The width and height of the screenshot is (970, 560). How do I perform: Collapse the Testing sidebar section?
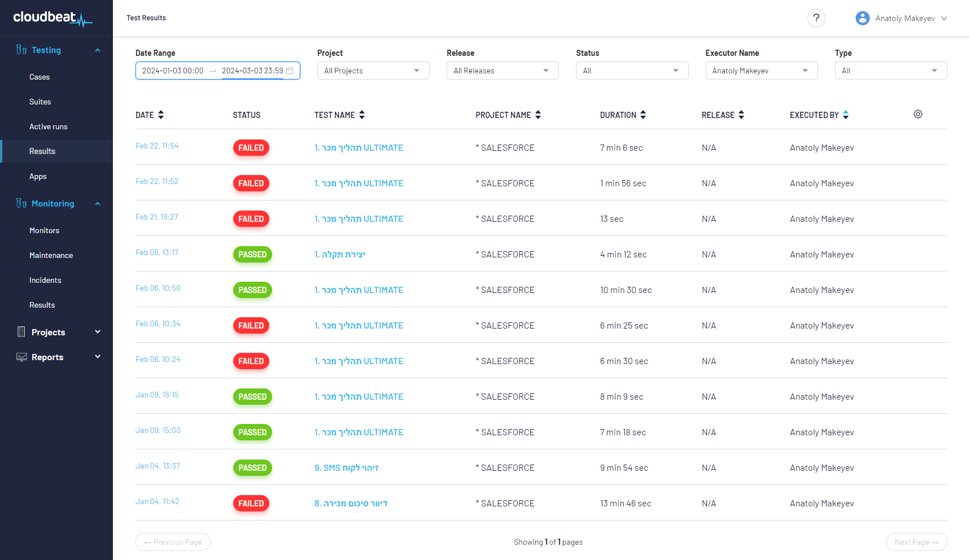pos(97,50)
